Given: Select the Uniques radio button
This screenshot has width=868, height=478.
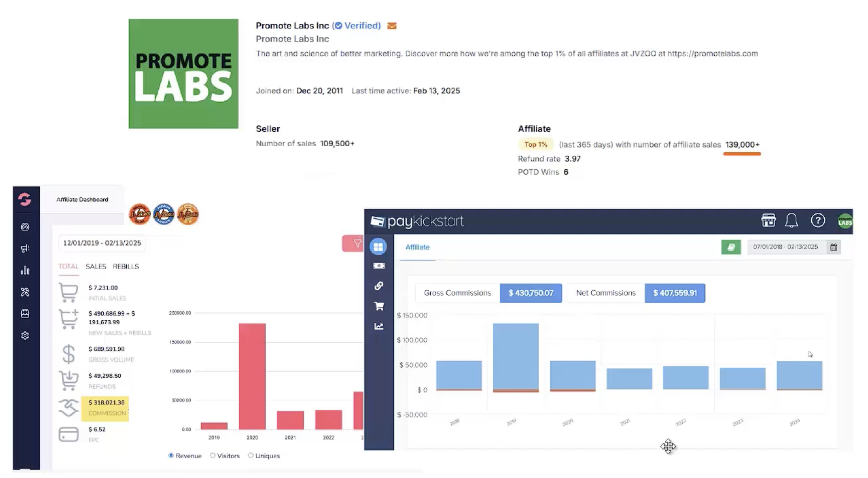Looking at the screenshot, I should pyautogui.click(x=250, y=455).
